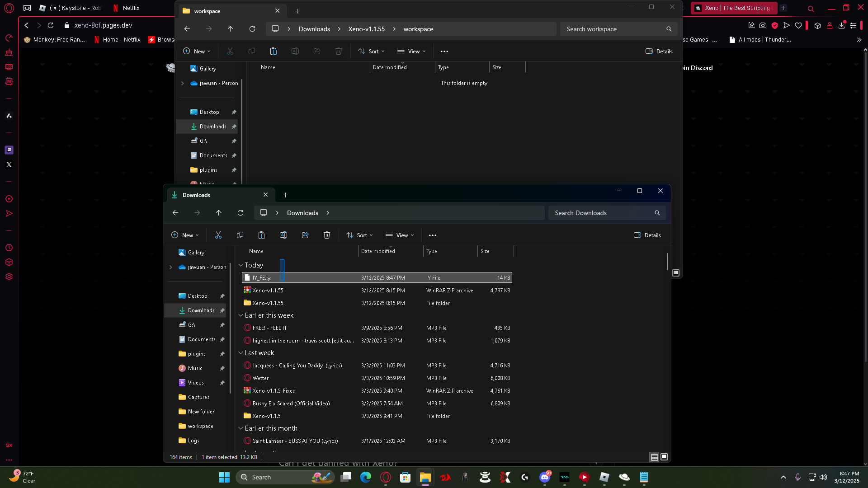This screenshot has height=488, width=868.
Task: Collapse the Earlier this week group
Action: [241, 315]
